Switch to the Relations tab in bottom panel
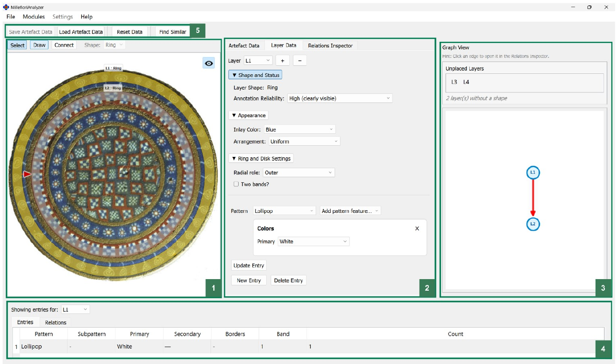 [56, 323]
